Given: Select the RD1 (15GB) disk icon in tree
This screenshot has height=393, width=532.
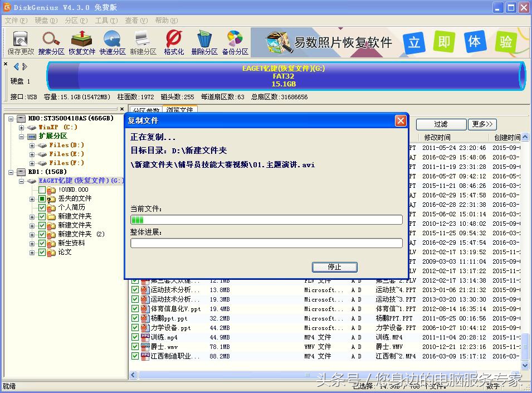Looking at the screenshot, I should tap(21, 172).
